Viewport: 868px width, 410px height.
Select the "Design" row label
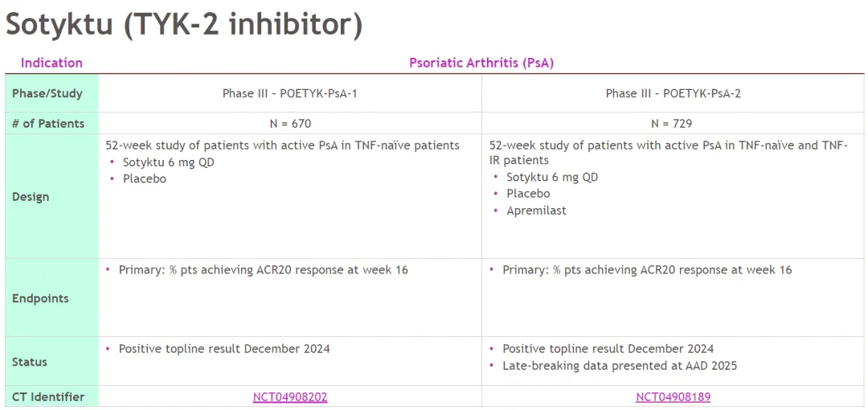(x=31, y=197)
